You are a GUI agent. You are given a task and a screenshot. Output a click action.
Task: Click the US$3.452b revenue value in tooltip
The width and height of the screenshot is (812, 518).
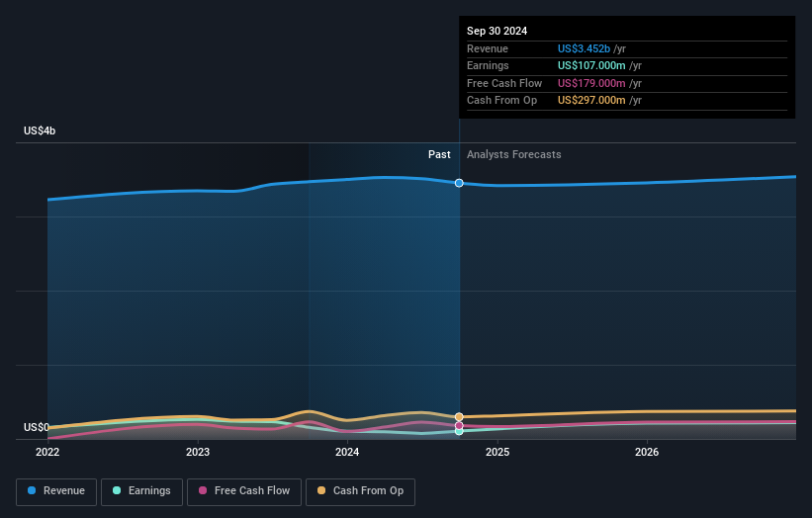(x=584, y=48)
